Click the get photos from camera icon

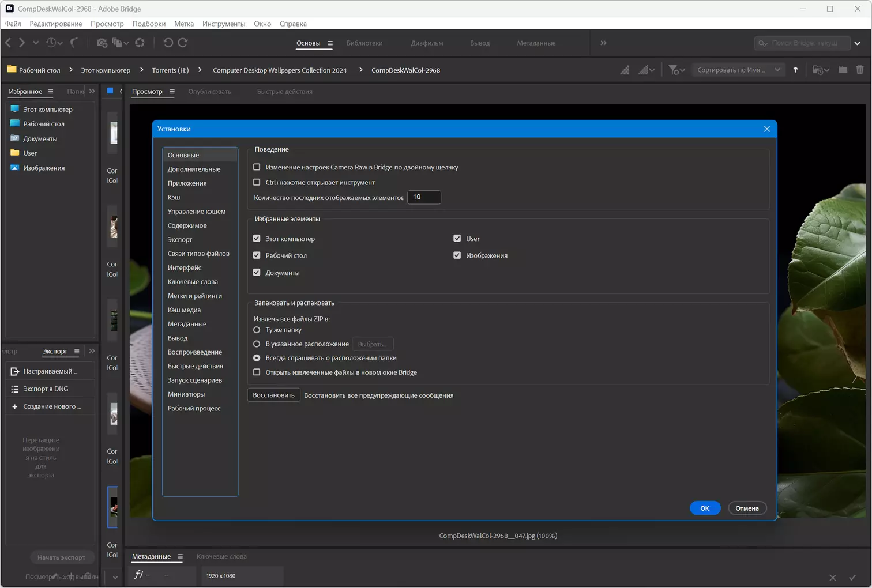pyautogui.click(x=102, y=43)
